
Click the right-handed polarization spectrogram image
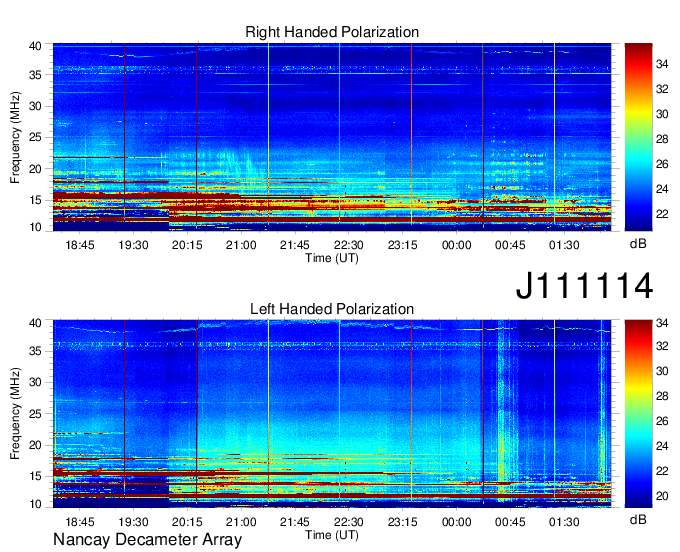pos(332,137)
